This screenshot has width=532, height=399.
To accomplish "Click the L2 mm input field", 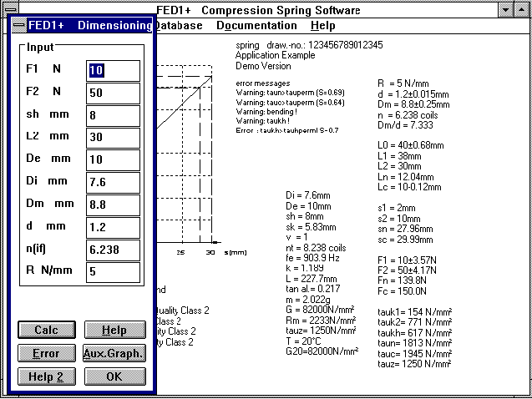I will (113, 138).
